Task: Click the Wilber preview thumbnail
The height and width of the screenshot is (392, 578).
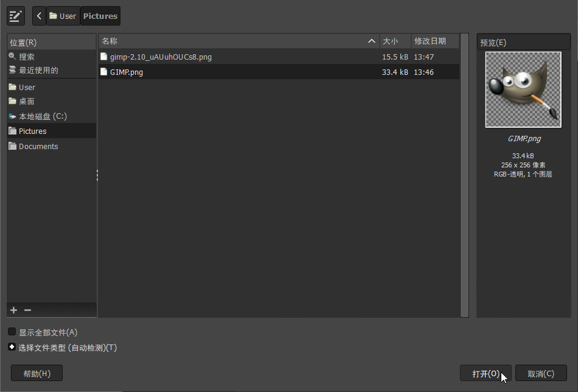Action: 523,89
